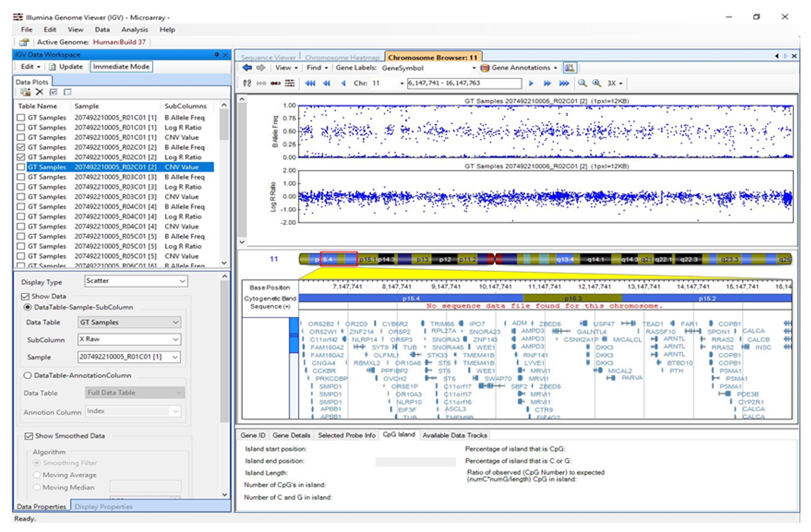
Task: Open the SubColumn X Raw dropdown
Action: (130, 340)
